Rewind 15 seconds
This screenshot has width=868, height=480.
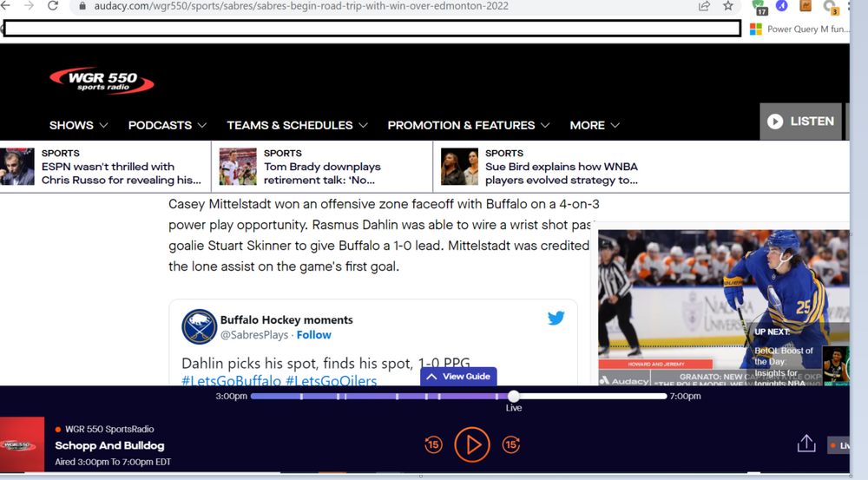tap(433, 444)
